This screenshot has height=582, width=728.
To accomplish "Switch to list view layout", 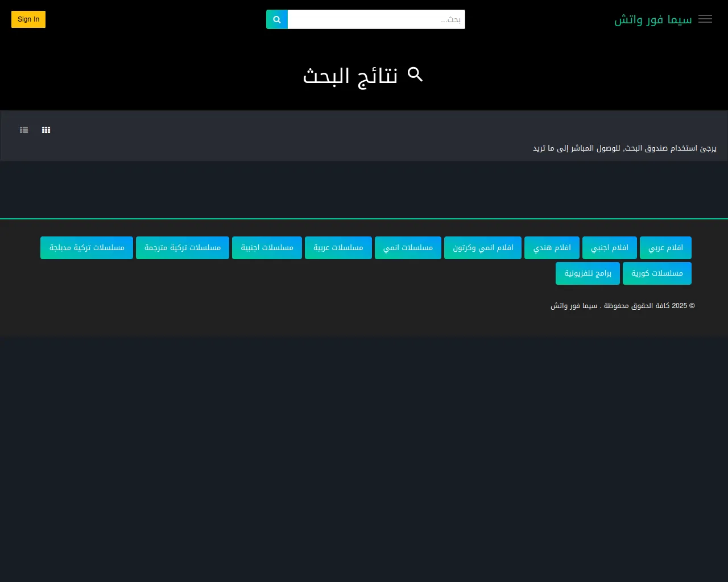I will (x=24, y=130).
